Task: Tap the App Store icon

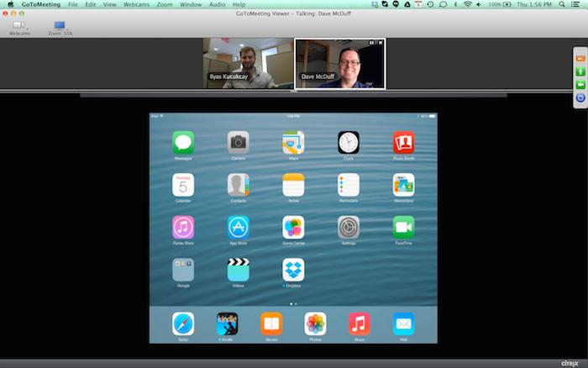Action: [x=239, y=227]
